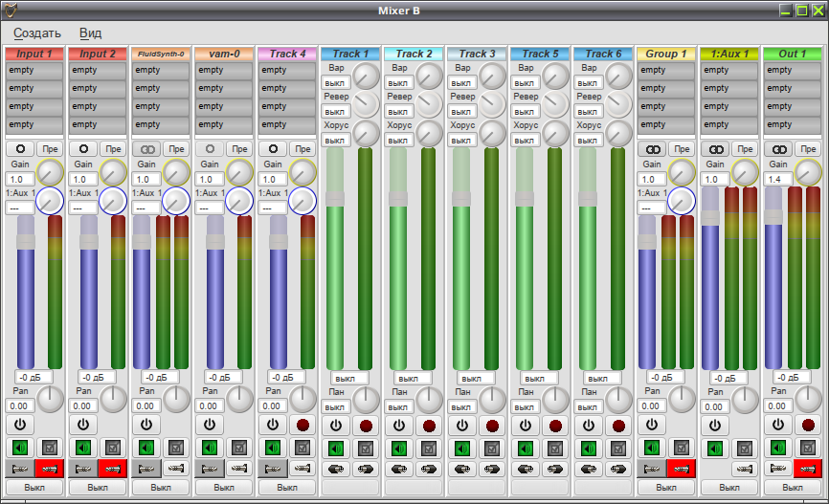Arm record on Track 6
The width and height of the screenshot is (829, 504).
pos(618,426)
